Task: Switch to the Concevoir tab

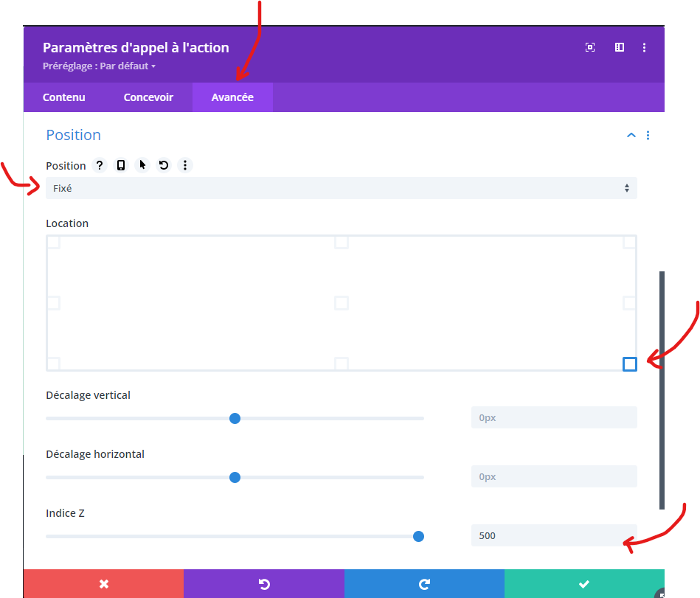Action: 148,97
